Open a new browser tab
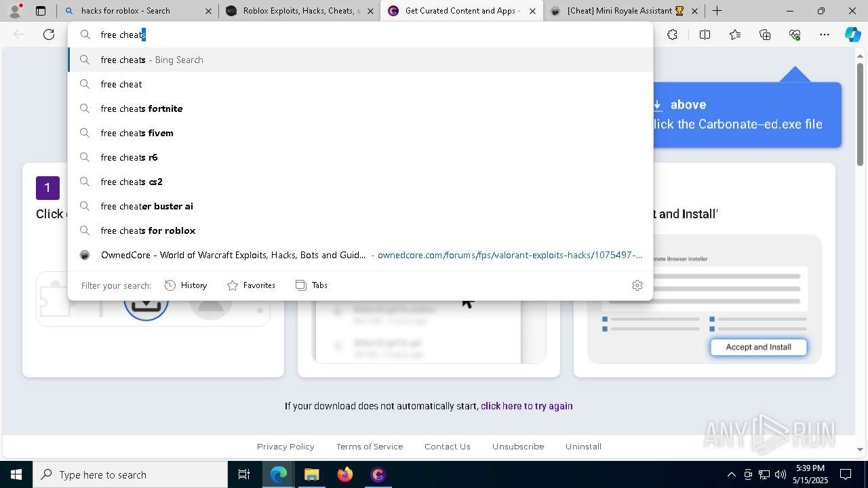This screenshot has height=488, width=868. point(717,11)
